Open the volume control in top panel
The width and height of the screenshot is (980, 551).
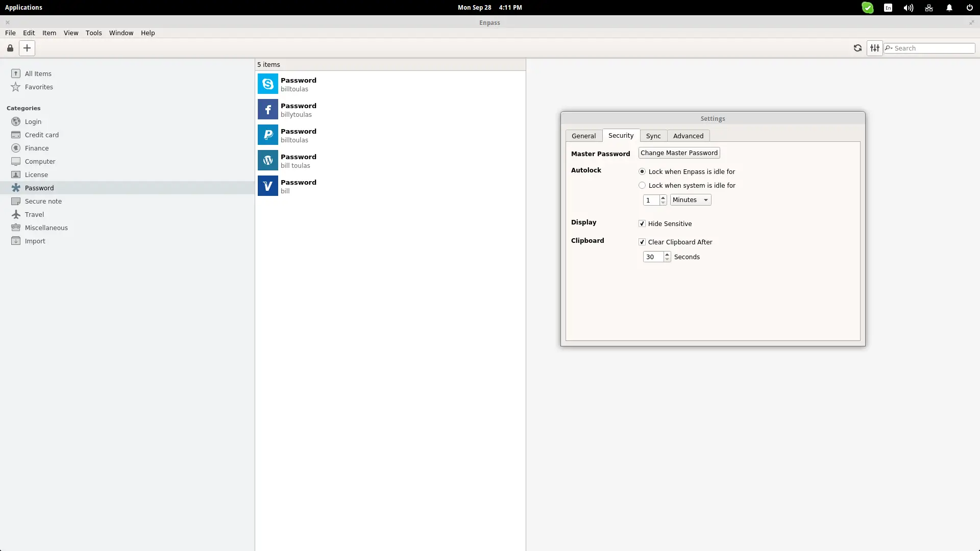909,8
